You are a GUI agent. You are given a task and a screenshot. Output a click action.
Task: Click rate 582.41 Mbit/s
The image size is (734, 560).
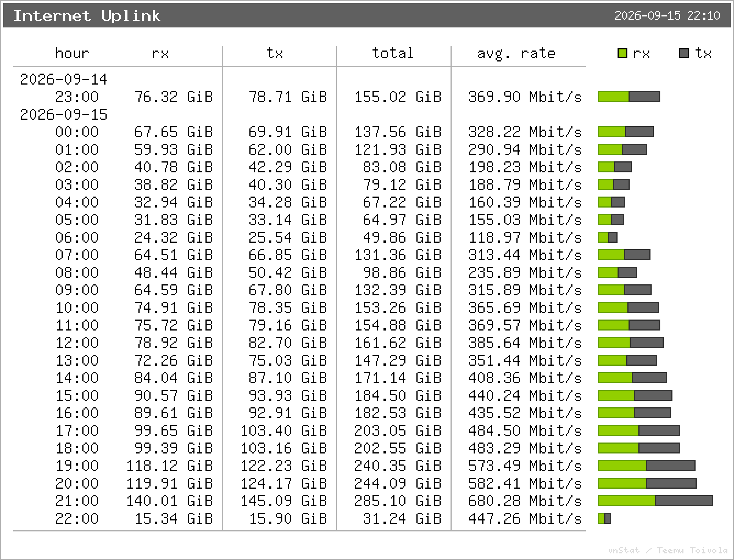tap(525, 484)
